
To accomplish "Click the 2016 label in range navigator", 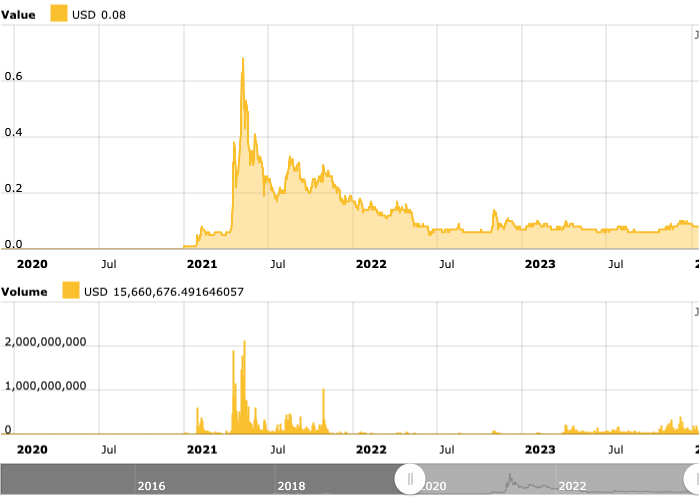I will 151,486.
